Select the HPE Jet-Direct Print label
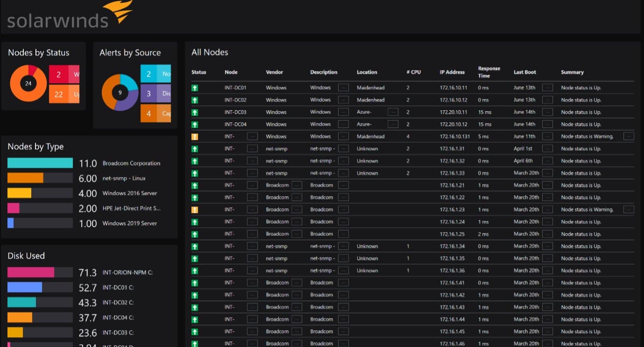 tap(132, 208)
